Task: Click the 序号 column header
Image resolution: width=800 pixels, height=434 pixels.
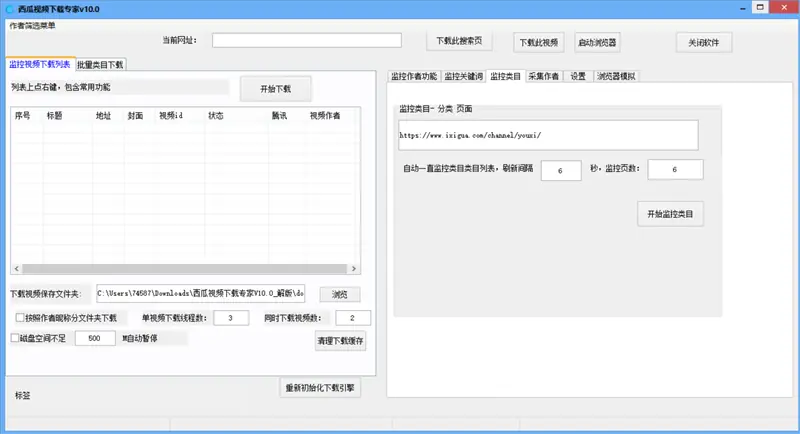Action: pyautogui.click(x=27, y=116)
